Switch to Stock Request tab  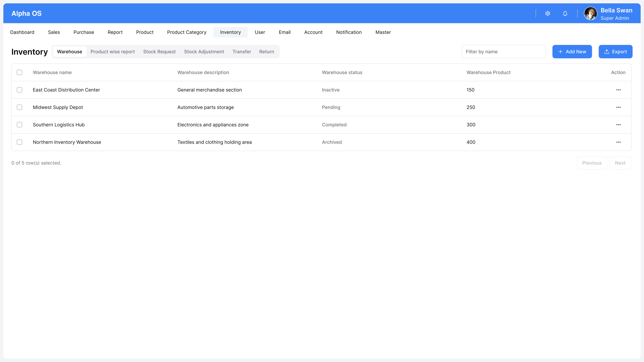159,52
